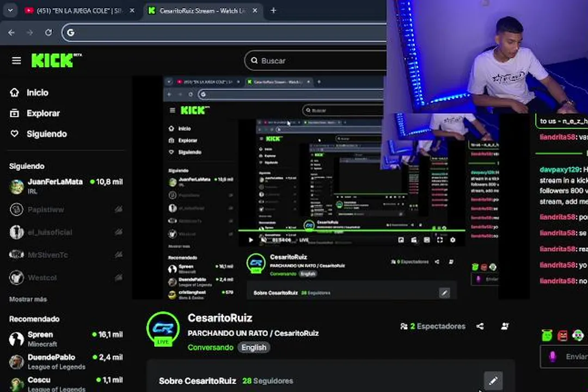Open Papistiww offline channel
The height and width of the screenshot is (392, 588).
[66, 209]
